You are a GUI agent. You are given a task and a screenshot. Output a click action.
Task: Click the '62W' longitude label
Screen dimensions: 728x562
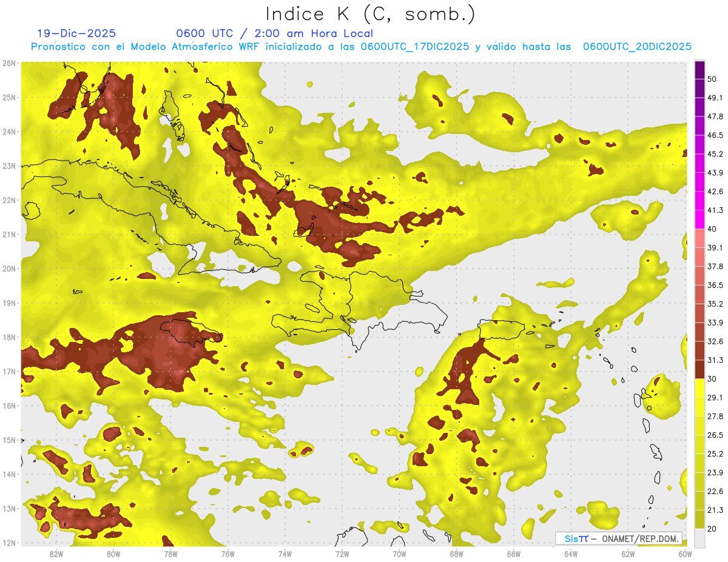tap(628, 554)
